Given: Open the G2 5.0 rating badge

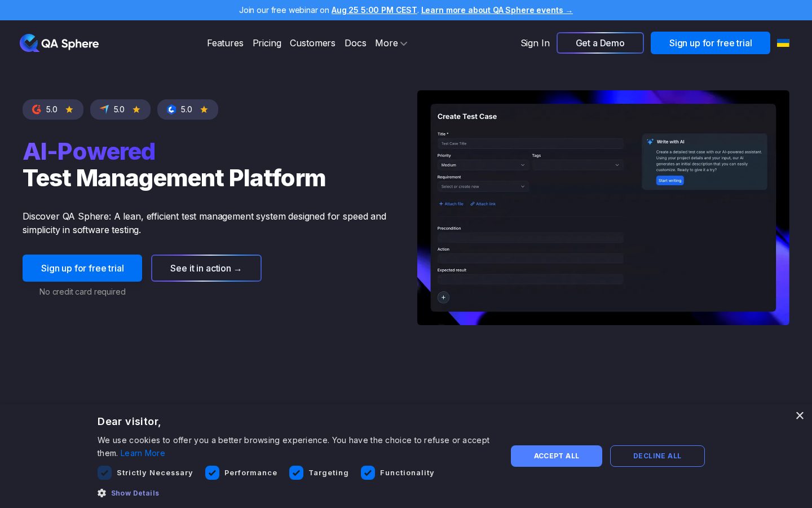Looking at the screenshot, I should point(53,110).
